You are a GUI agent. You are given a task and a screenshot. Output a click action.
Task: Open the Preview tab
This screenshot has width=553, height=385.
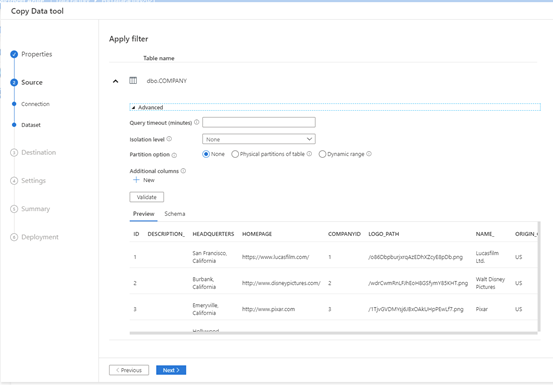144,214
